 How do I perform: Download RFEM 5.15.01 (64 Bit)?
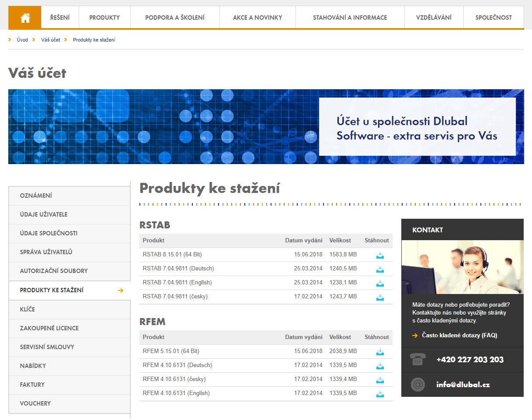tap(380, 352)
